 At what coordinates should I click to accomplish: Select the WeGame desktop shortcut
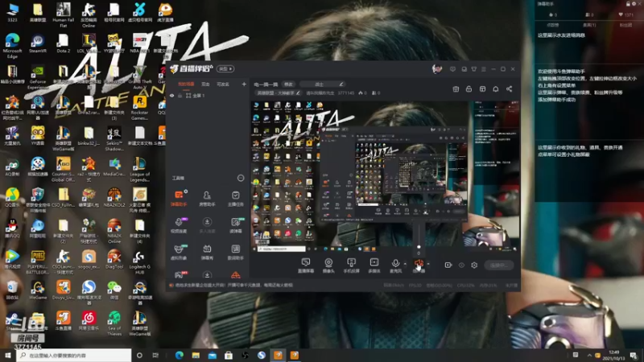pyautogui.click(x=38, y=290)
